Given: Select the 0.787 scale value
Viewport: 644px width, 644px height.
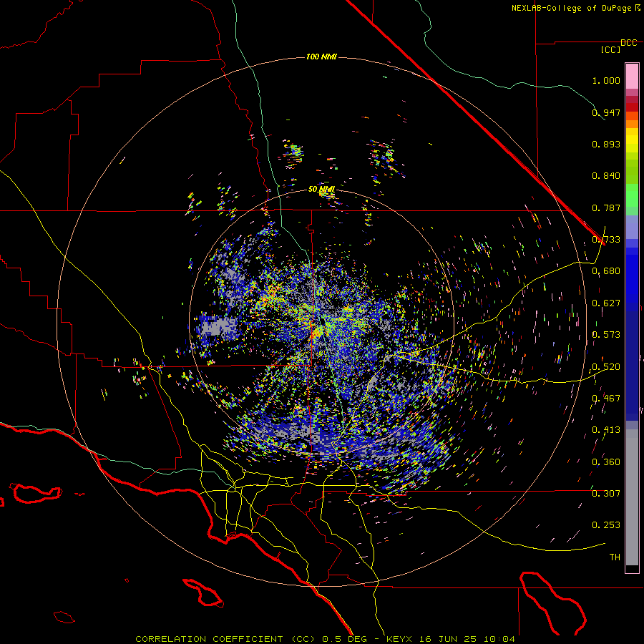Looking at the screenshot, I should (606, 208).
